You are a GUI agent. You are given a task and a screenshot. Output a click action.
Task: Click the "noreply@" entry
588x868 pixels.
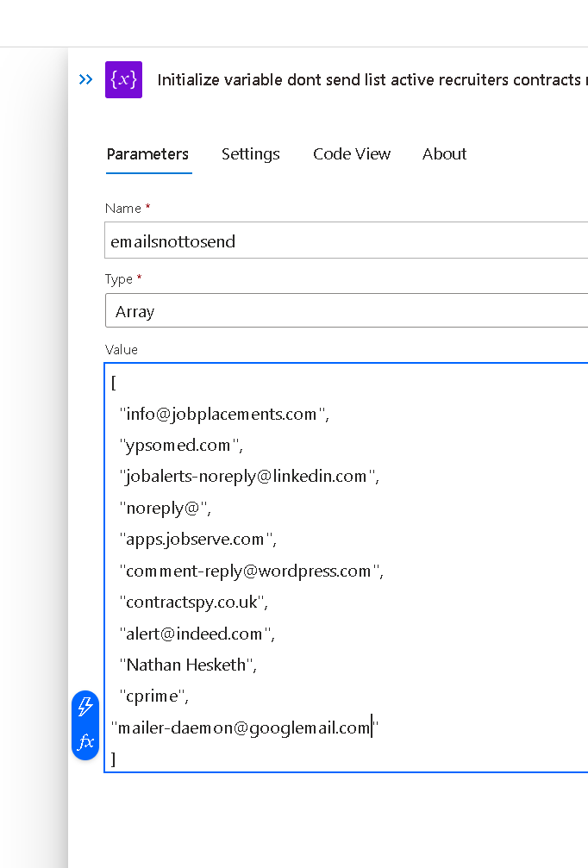pos(165,509)
